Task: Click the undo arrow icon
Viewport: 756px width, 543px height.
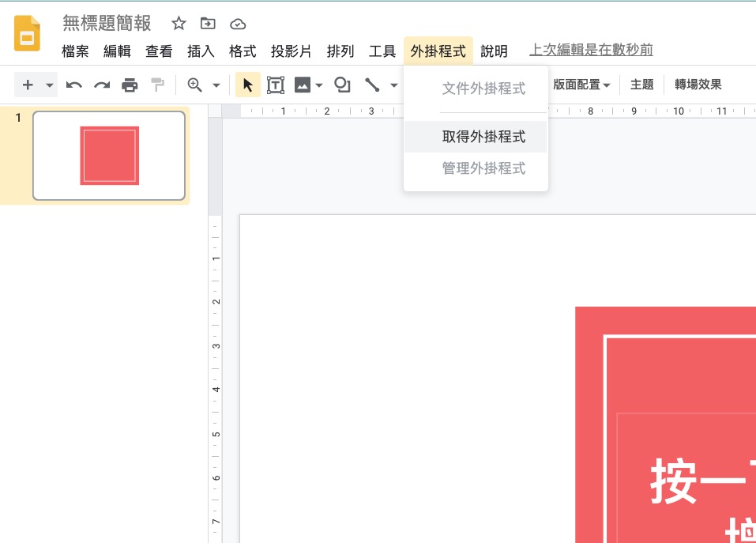Action: click(x=73, y=85)
